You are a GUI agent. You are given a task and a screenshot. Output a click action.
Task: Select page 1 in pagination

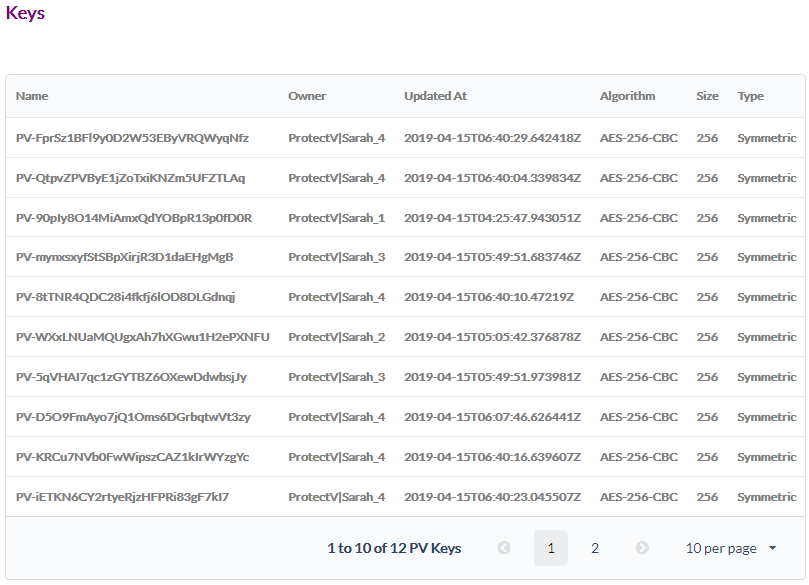[550, 548]
